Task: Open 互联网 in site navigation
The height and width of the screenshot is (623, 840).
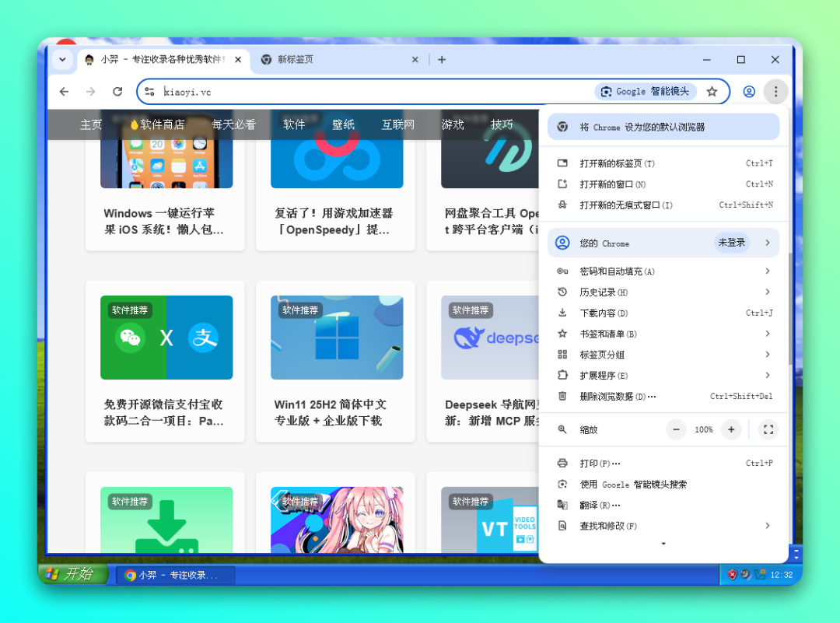Action: [398, 124]
